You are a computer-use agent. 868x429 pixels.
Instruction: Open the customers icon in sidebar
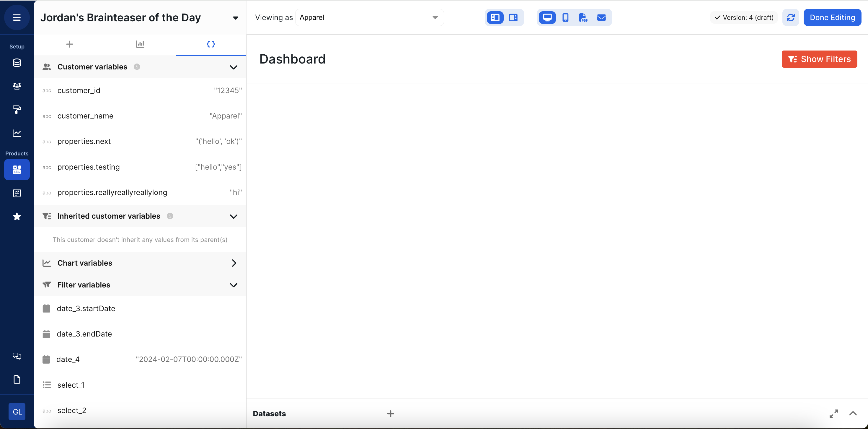tap(17, 86)
